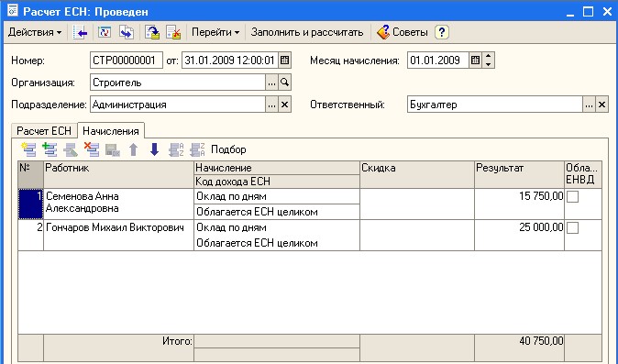Click the unpost document icon with red cross

[x=173, y=33]
